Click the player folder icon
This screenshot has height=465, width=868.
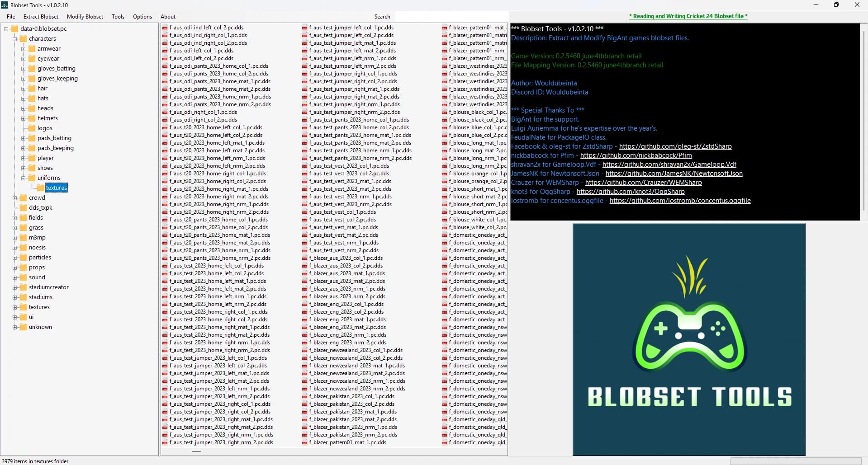[32, 158]
